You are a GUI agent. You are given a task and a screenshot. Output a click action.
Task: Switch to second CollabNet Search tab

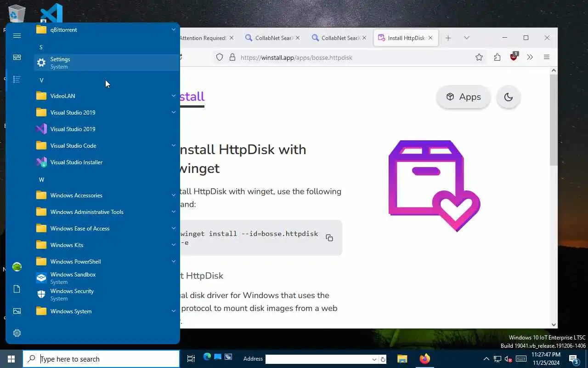click(x=339, y=38)
